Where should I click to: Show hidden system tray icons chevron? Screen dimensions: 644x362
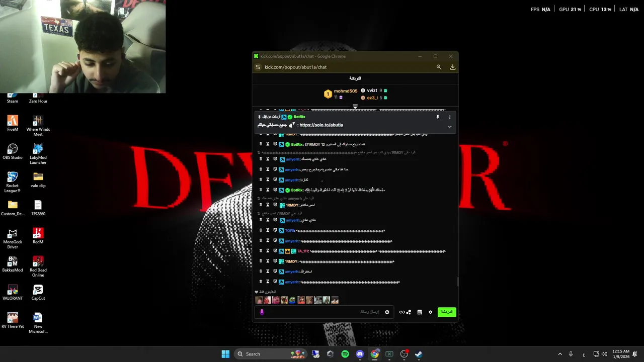pos(560,354)
